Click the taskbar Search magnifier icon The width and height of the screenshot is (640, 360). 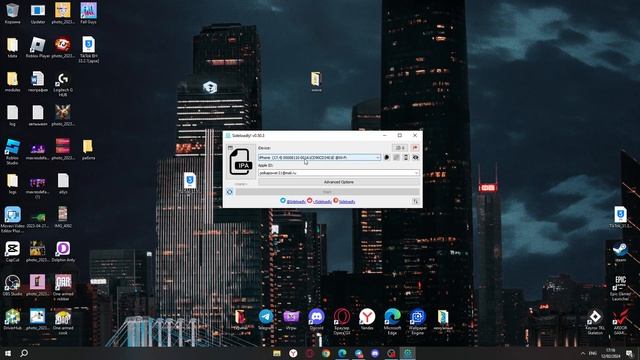(x=24, y=353)
